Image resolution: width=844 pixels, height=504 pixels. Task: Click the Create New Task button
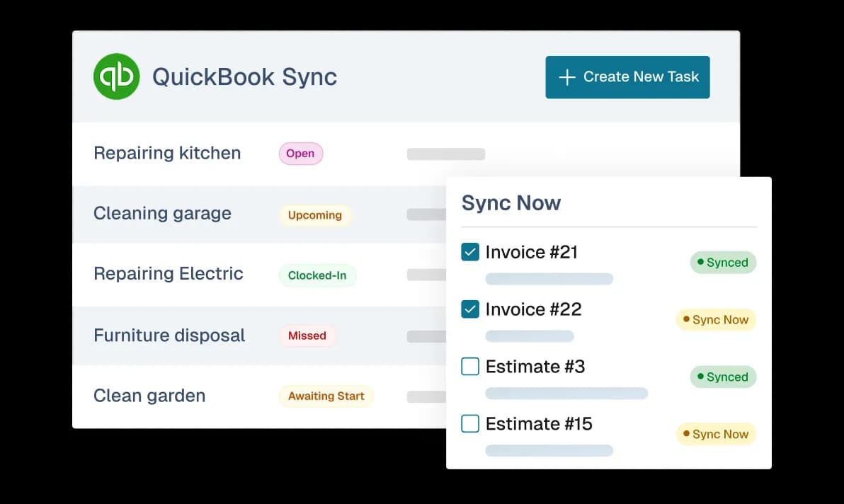627,77
